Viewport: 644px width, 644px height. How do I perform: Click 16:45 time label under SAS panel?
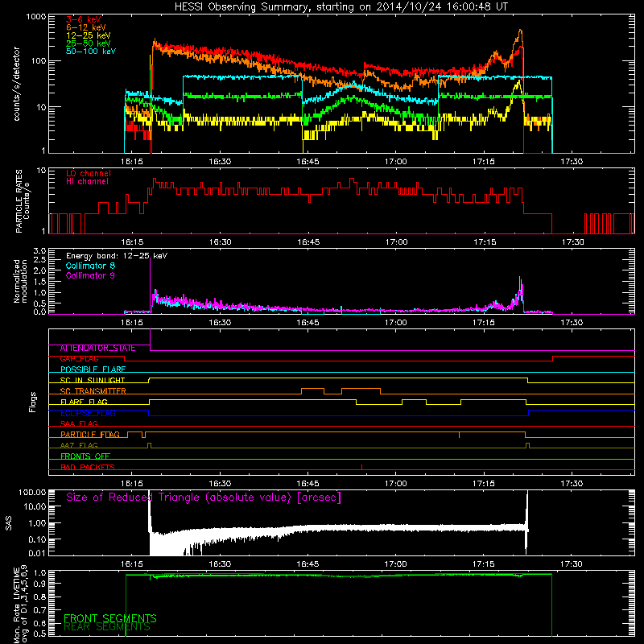coord(308,564)
